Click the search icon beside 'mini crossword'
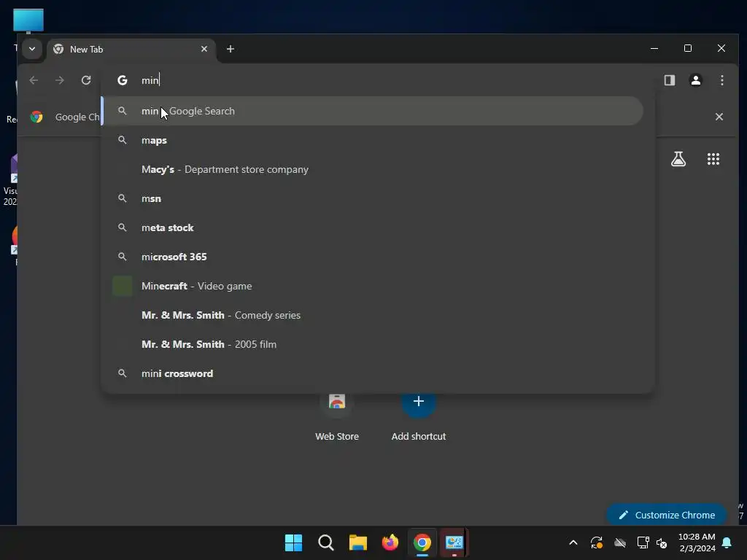Screen dimensions: 747x560 [123, 373]
